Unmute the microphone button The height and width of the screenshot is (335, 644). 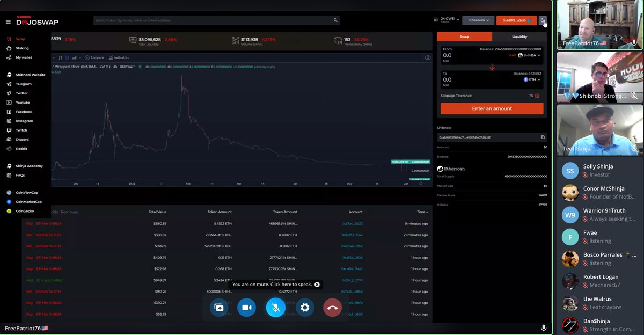pos(275,308)
